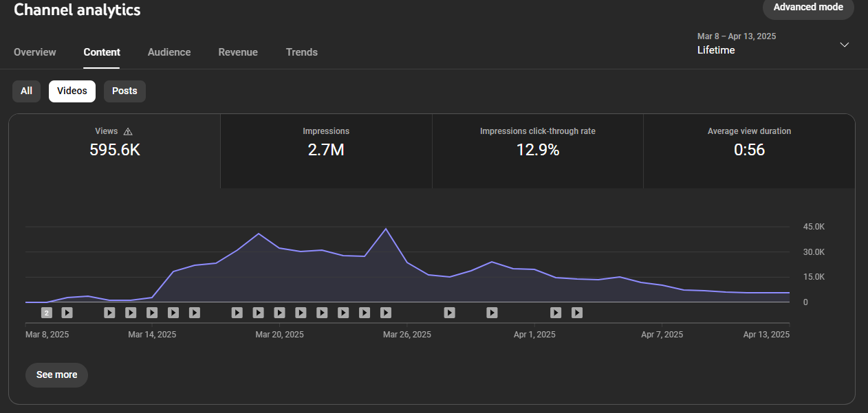Click the video marker immediately left of the Mar 14 marker
The height and width of the screenshot is (413, 868).
click(x=131, y=313)
